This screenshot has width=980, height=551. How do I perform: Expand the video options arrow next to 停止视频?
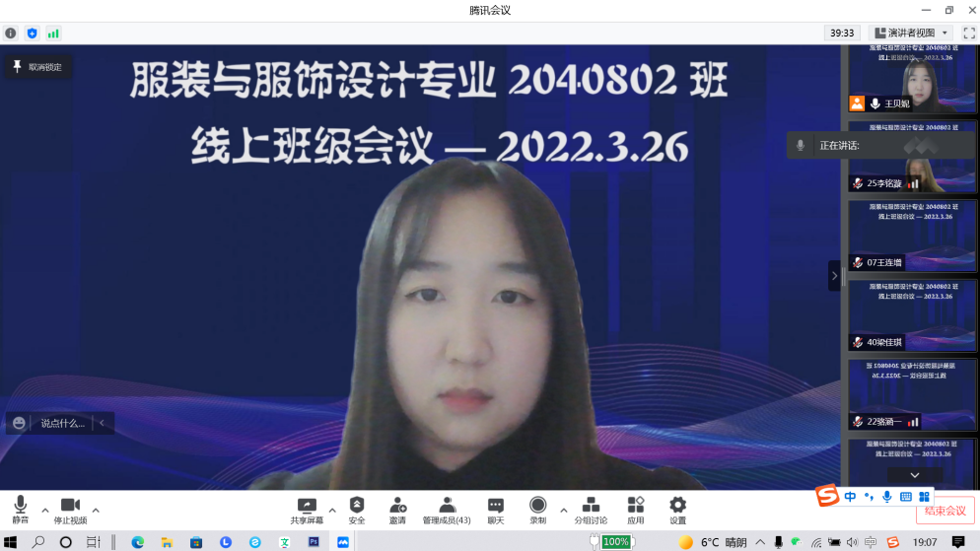[96, 511]
